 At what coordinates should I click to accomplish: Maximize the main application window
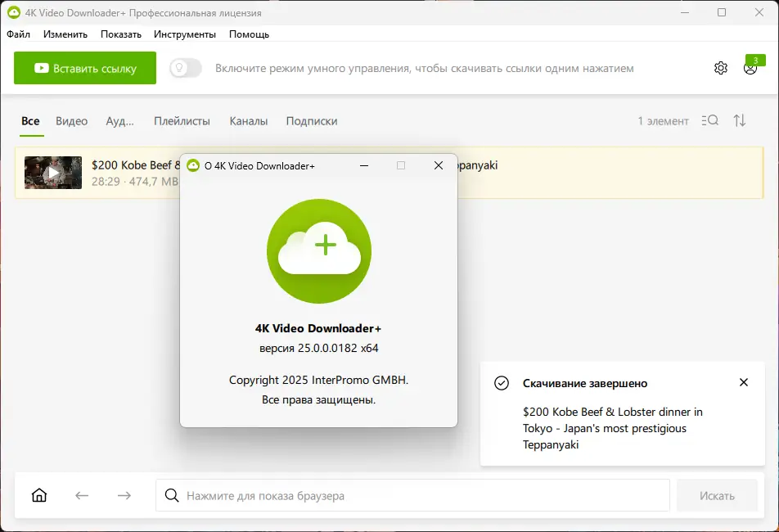(x=722, y=12)
